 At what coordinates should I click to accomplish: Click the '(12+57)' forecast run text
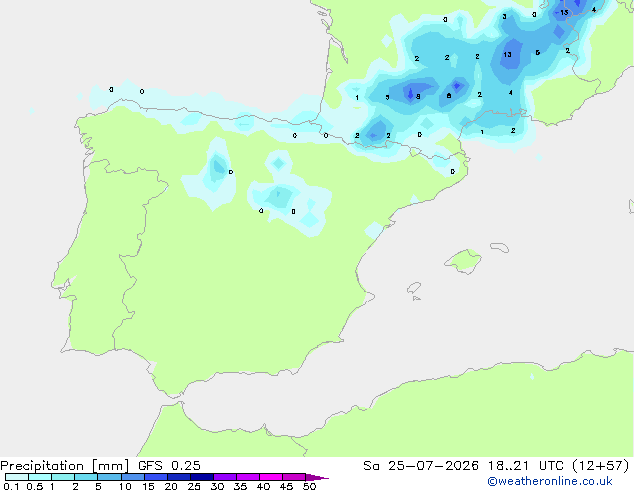coord(600,466)
